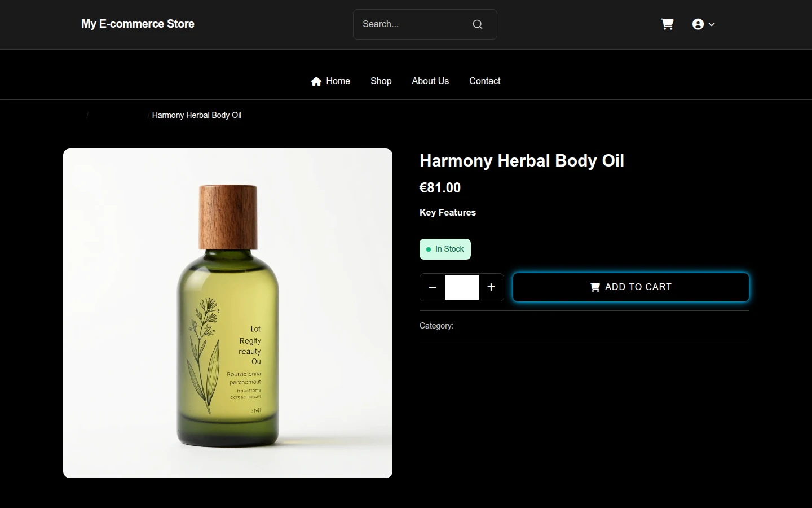Click the Category: label

click(436, 326)
